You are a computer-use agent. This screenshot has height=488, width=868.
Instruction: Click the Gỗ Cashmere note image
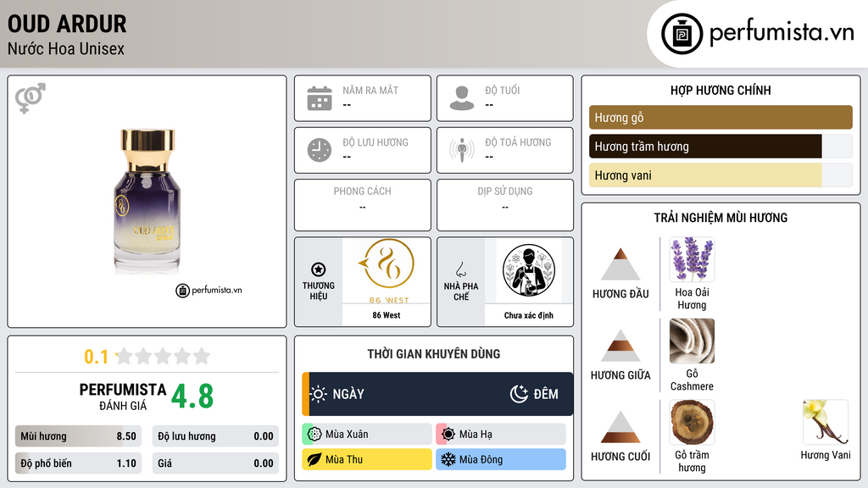692,341
